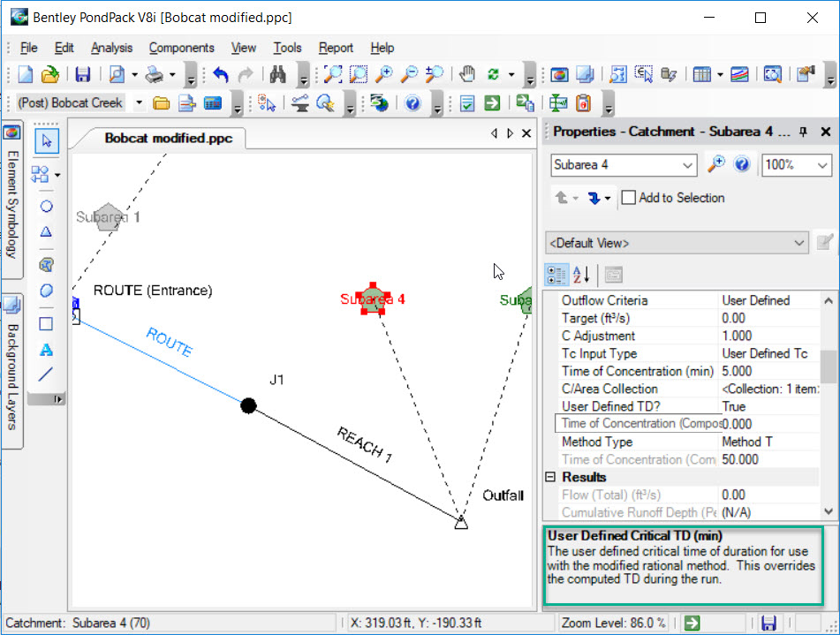
Task: Choose the triangle outfall layout tool
Action: (47, 232)
